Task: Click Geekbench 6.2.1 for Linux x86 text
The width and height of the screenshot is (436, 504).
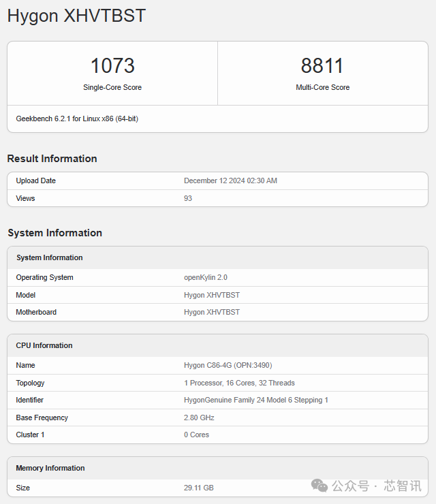Action: click(x=77, y=119)
